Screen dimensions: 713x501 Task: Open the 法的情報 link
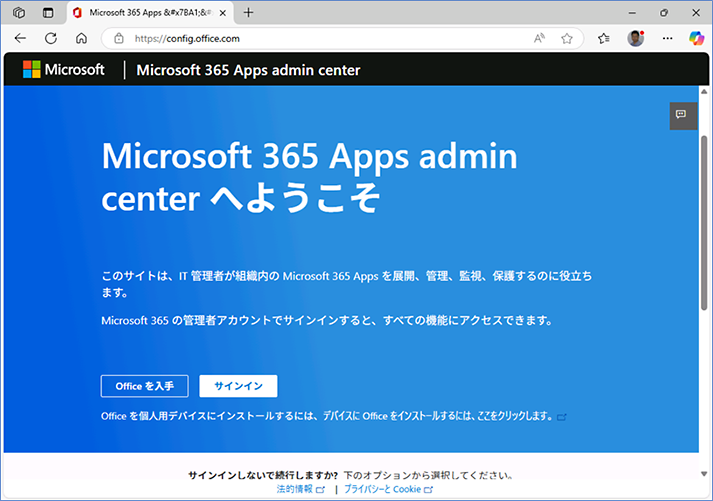coord(301,489)
